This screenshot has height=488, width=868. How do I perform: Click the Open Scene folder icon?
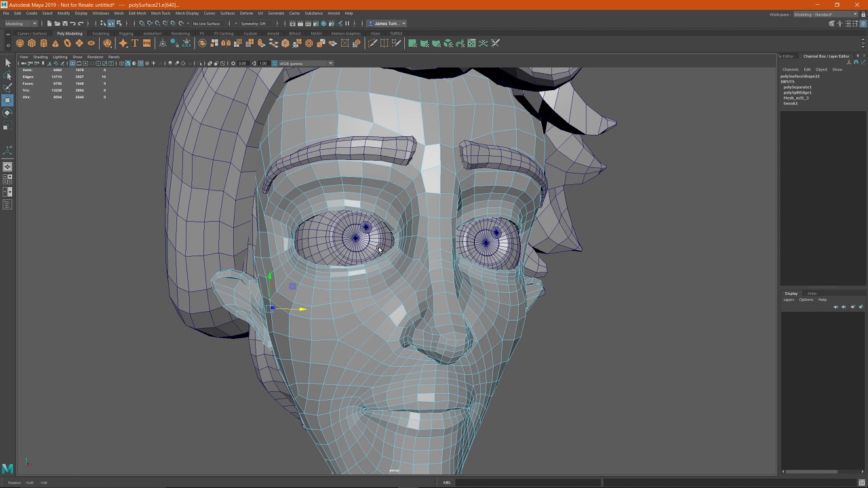[x=57, y=24]
